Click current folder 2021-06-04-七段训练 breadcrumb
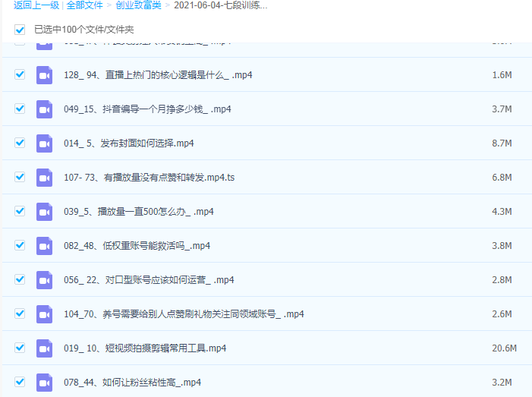This screenshot has height=397, width=532. [x=221, y=5]
